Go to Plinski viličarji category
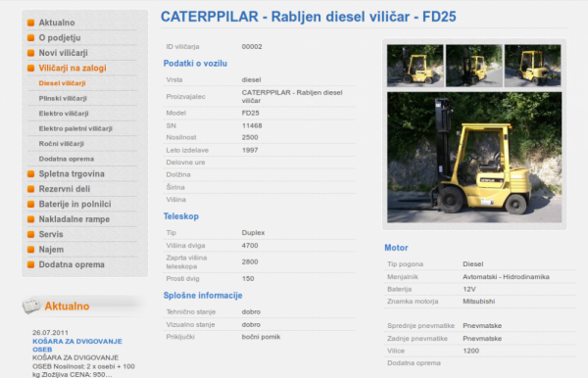588x378 pixels. [63, 99]
